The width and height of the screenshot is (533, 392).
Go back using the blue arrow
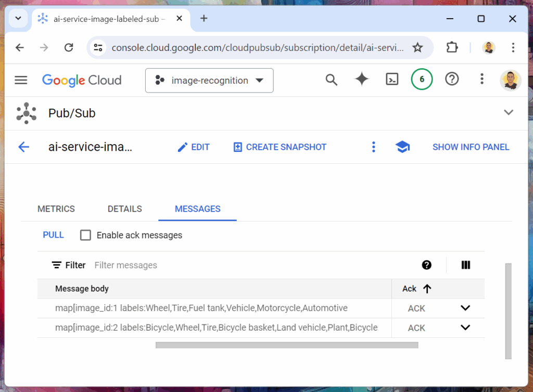pos(24,147)
